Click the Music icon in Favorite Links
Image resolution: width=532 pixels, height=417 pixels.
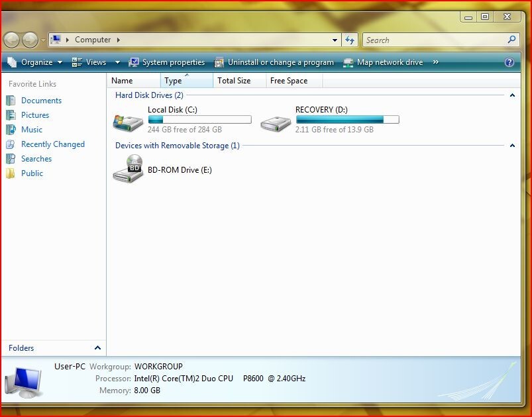pos(11,130)
